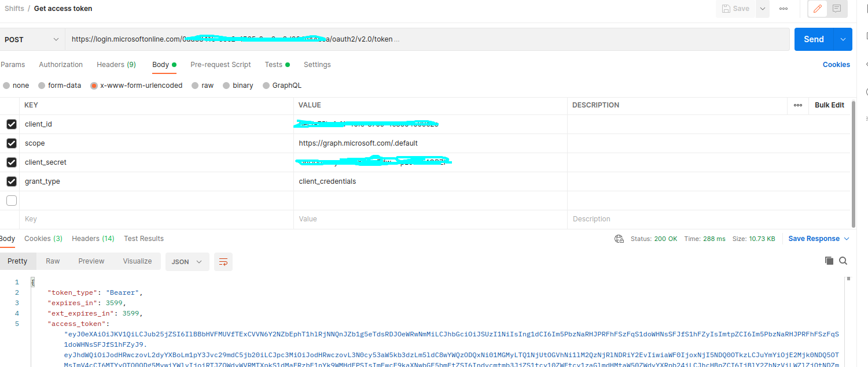
Task: Select the none body type
Action: tap(16, 86)
